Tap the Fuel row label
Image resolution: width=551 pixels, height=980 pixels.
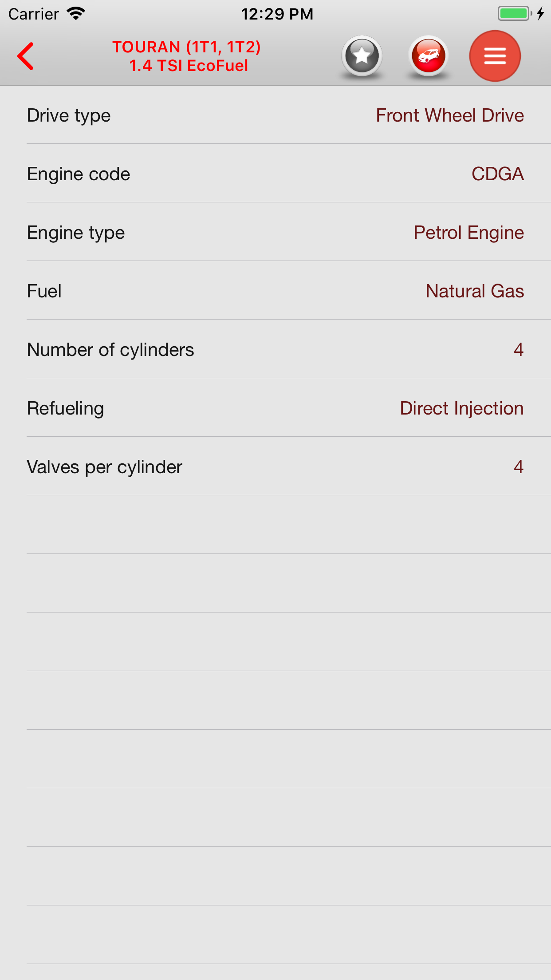(x=44, y=291)
